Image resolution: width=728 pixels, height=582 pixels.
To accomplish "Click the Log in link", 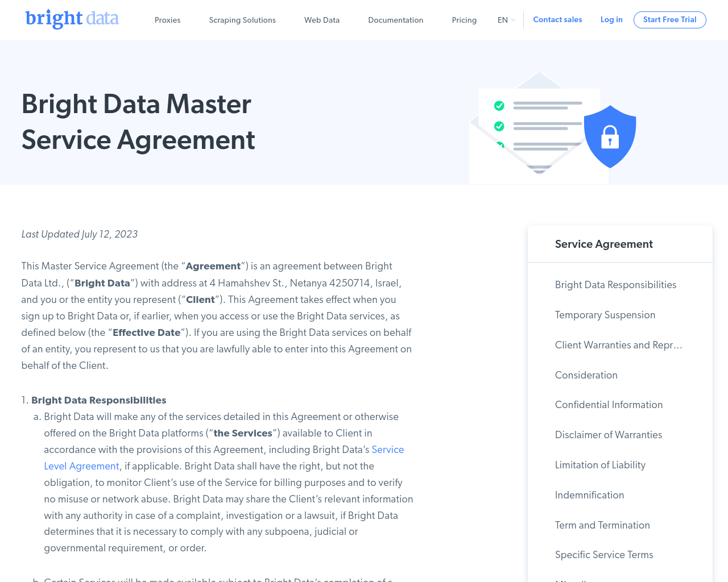I will coord(611,19).
